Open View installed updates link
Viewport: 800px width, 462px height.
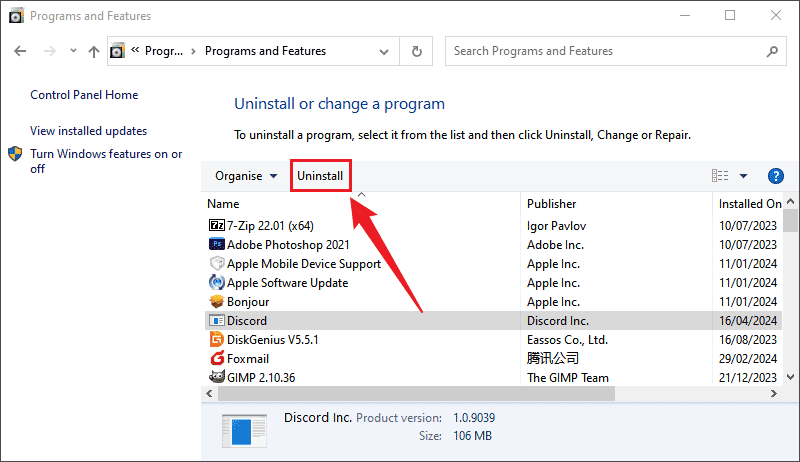click(88, 131)
